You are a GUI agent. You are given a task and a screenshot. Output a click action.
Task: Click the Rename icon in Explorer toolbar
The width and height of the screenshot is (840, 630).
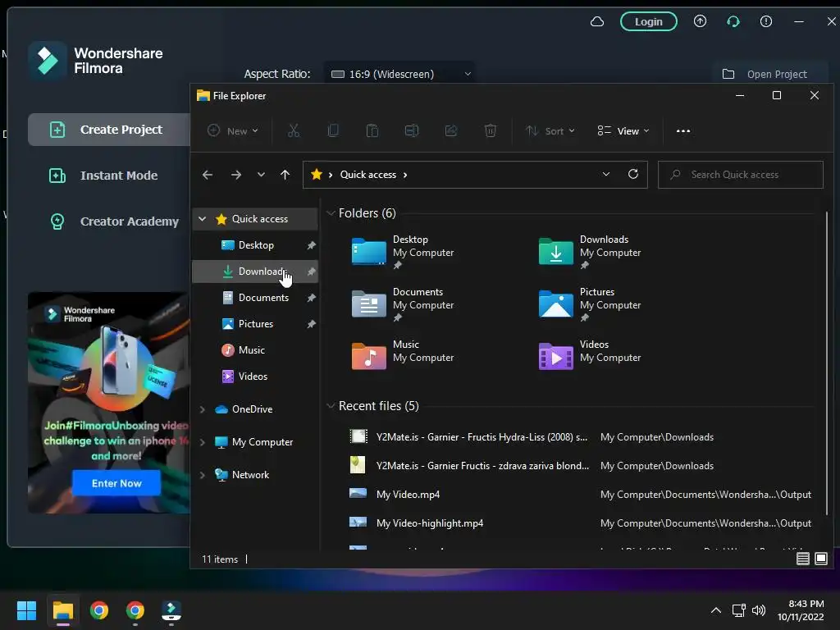pyautogui.click(x=412, y=130)
